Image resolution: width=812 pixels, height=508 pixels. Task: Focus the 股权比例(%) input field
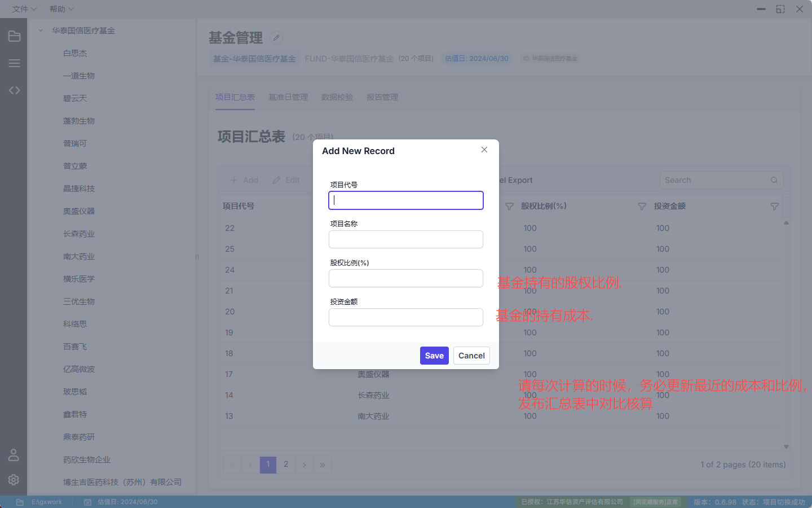[x=406, y=278]
